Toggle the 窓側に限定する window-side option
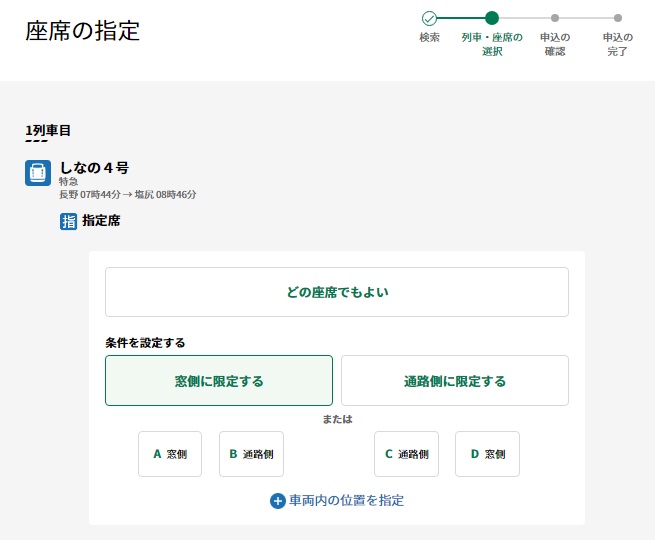This screenshot has width=655, height=540. [x=219, y=380]
